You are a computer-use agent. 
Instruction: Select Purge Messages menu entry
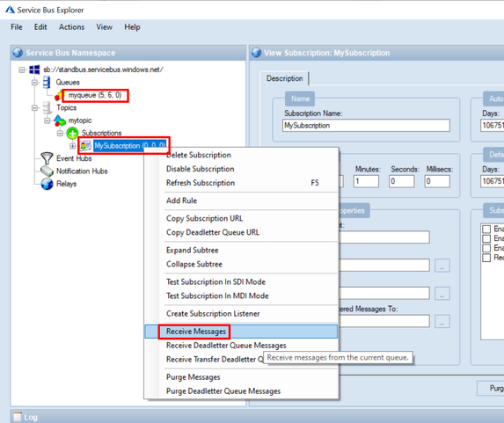pos(241,377)
